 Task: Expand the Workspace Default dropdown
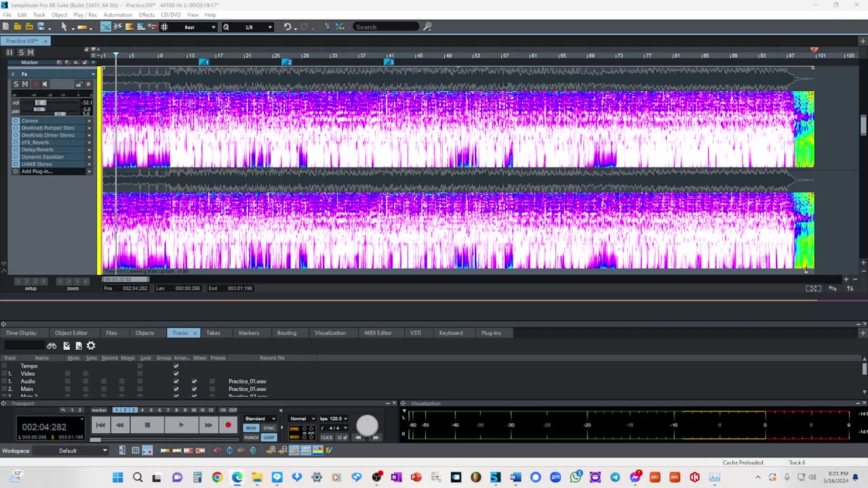[104, 451]
